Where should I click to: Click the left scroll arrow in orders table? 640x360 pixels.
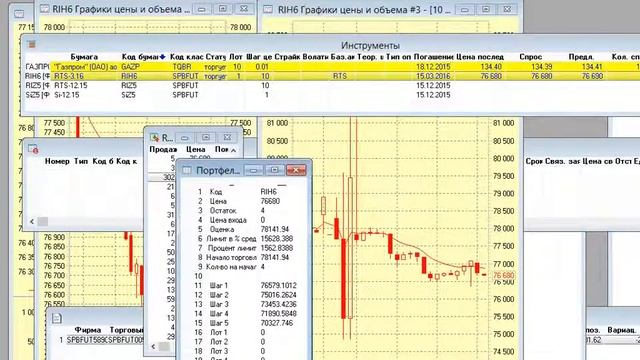pyautogui.click(x=32, y=222)
